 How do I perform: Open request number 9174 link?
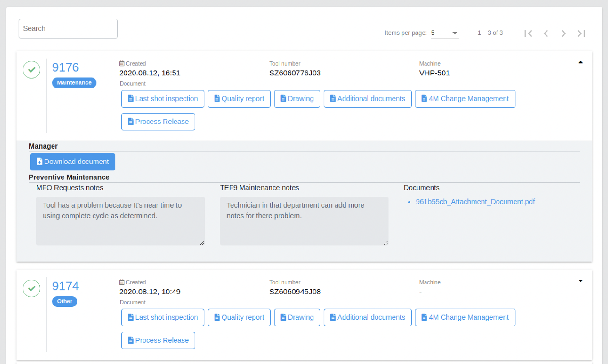(x=66, y=286)
